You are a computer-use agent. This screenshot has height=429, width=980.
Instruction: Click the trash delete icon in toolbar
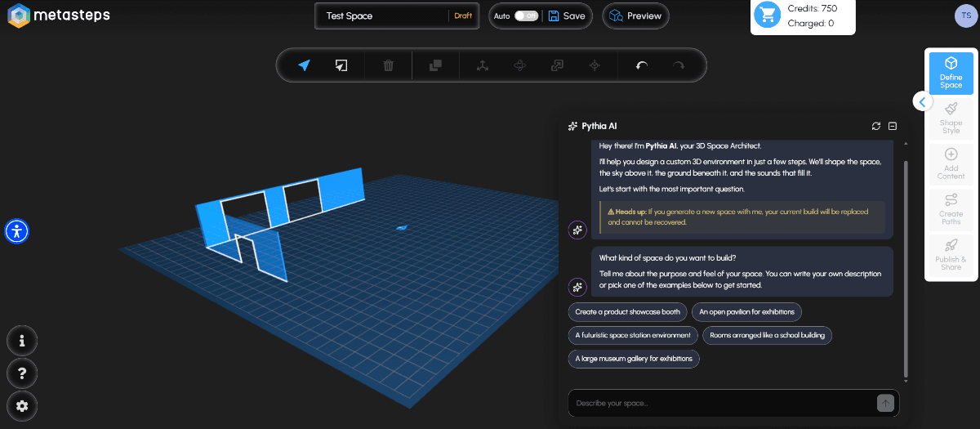click(389, 65)
